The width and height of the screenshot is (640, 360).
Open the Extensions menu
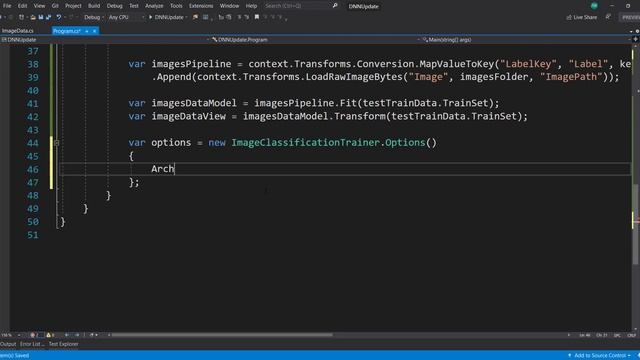point(201,6)
